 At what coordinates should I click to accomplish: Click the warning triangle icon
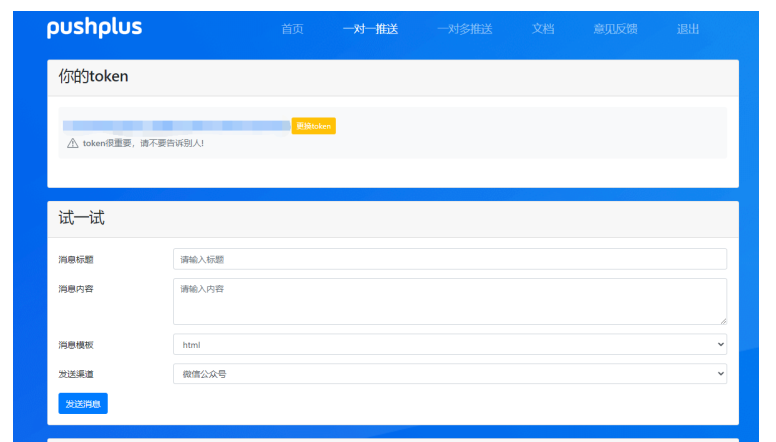[x=72, y=143]
